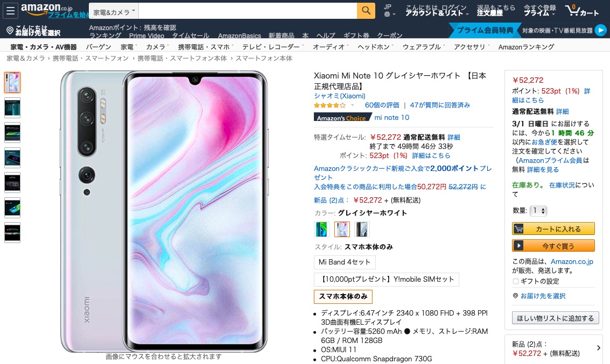This screenshot has width=610, height=364.
Task: Open the shopping cart icon
Action: [x=582, y=11]
